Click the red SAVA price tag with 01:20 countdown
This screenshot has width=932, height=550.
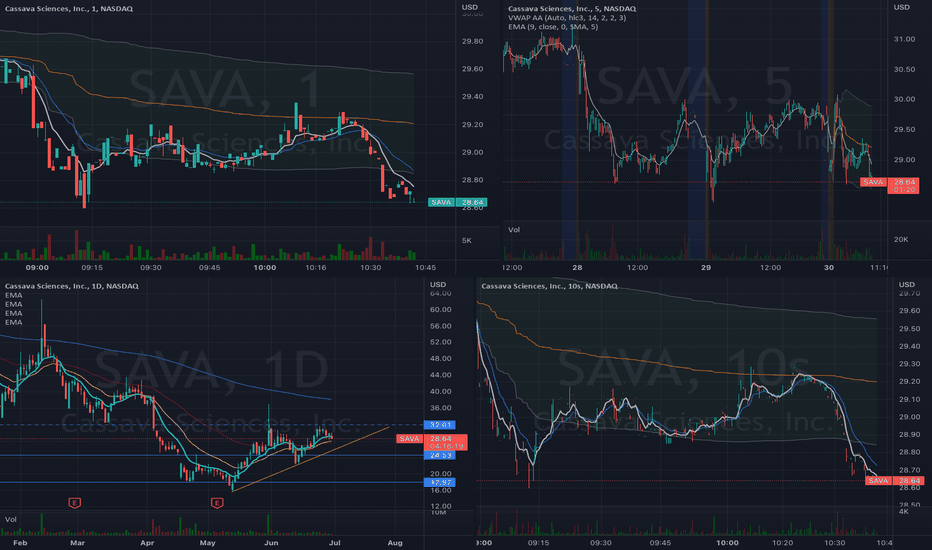pyautogui.click(x=889, y=186)
